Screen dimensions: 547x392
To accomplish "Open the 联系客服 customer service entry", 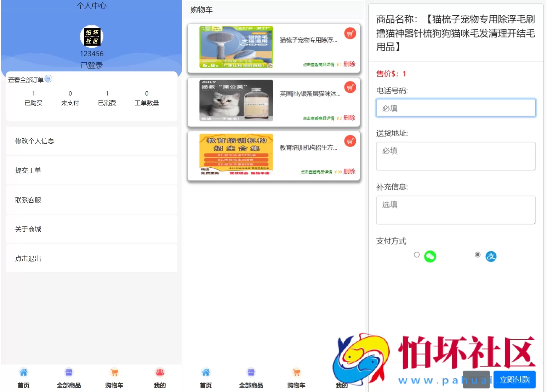I will [28, 200].
